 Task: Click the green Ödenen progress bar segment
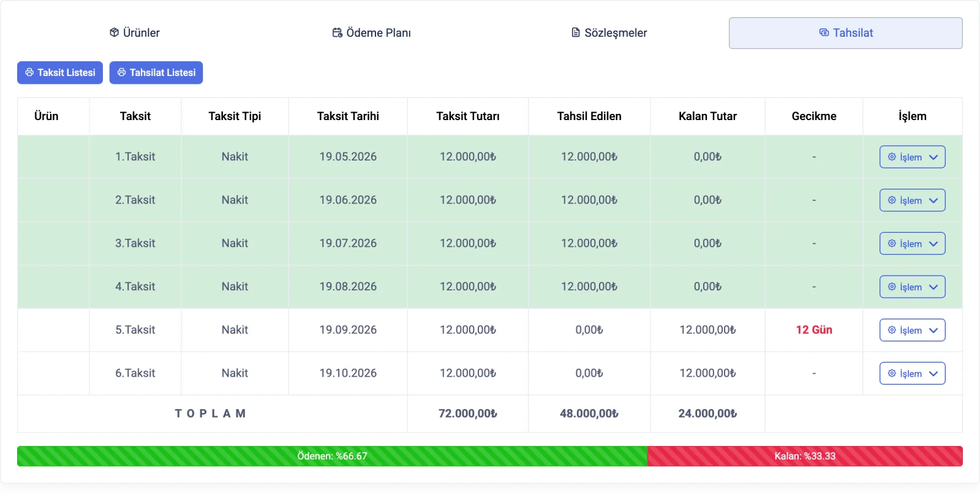[332, 456]
